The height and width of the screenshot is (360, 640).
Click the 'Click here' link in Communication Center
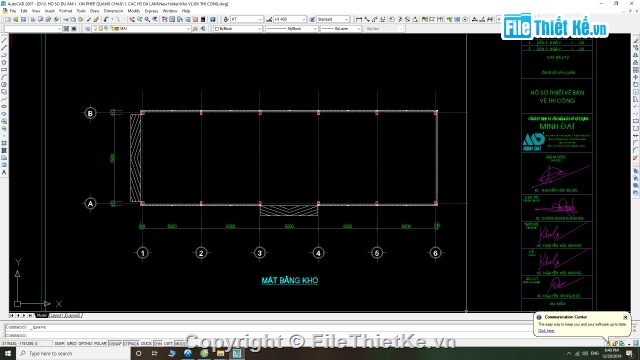point(546,331)
